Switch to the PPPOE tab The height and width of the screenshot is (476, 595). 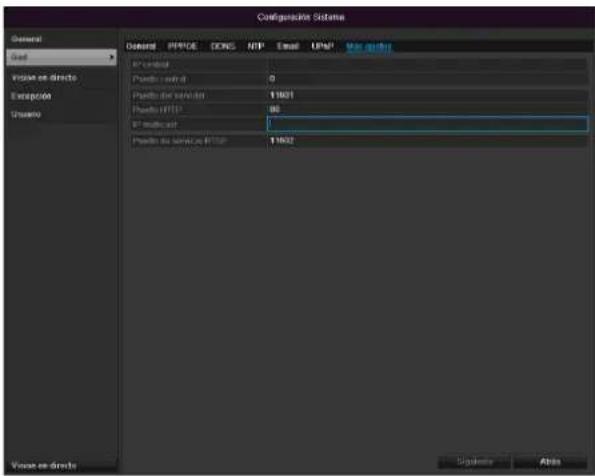click(183, 46)
